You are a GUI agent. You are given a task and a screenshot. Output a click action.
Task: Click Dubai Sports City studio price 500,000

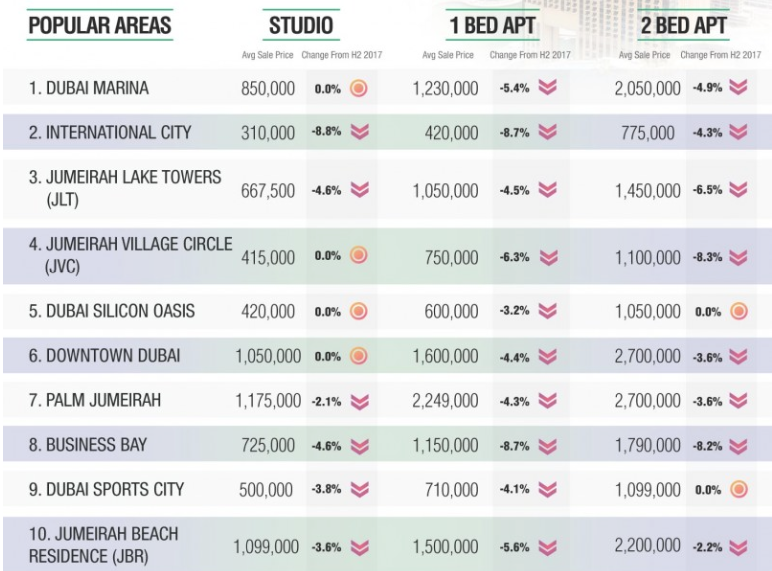pos(268,489)
